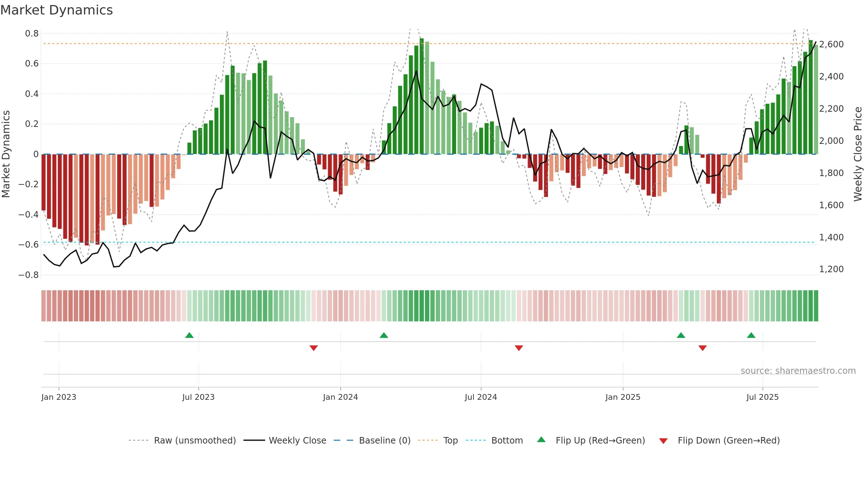Image resolution: width=868 pixels, height=488 pixels.
Task: Select the Flip Up marker just before Jul 2025
Action: 751,335
